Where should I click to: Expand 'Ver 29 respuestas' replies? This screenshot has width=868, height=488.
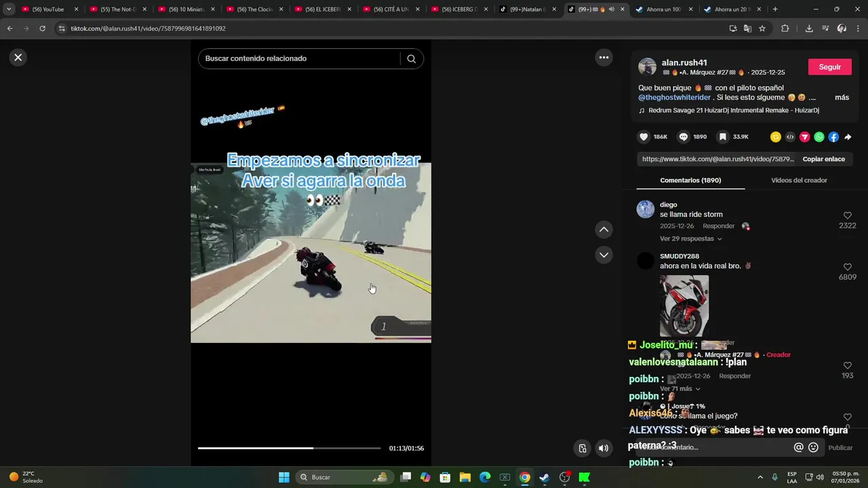click(x=691, y=239)
